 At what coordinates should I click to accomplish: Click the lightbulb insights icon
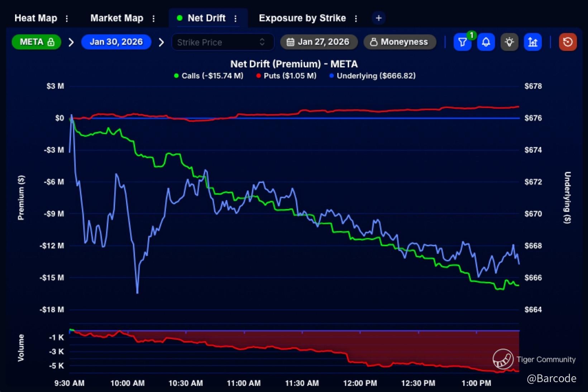tap(509, 42)
